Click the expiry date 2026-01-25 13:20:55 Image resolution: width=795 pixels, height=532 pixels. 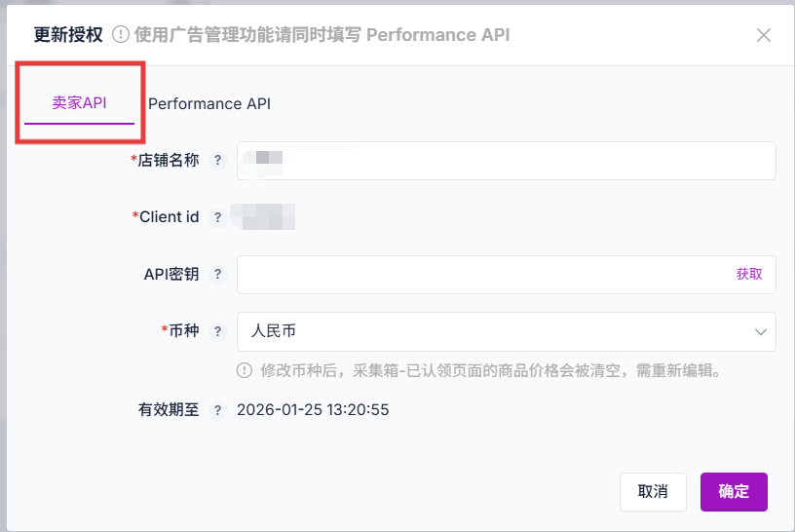[x=313, y=410]
